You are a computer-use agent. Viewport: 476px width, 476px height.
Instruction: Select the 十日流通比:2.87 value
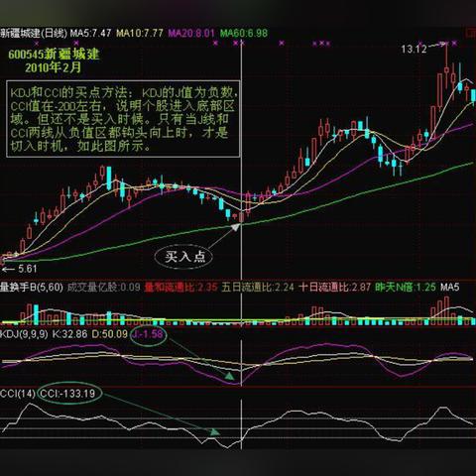click(x=334, y=287)
